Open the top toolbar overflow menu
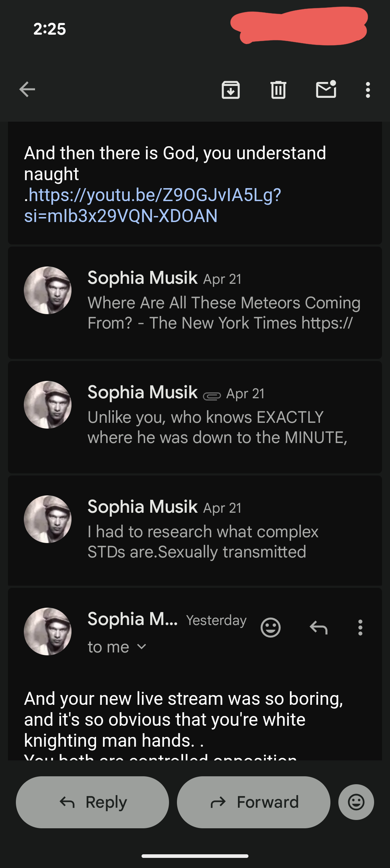 point(368,90)
